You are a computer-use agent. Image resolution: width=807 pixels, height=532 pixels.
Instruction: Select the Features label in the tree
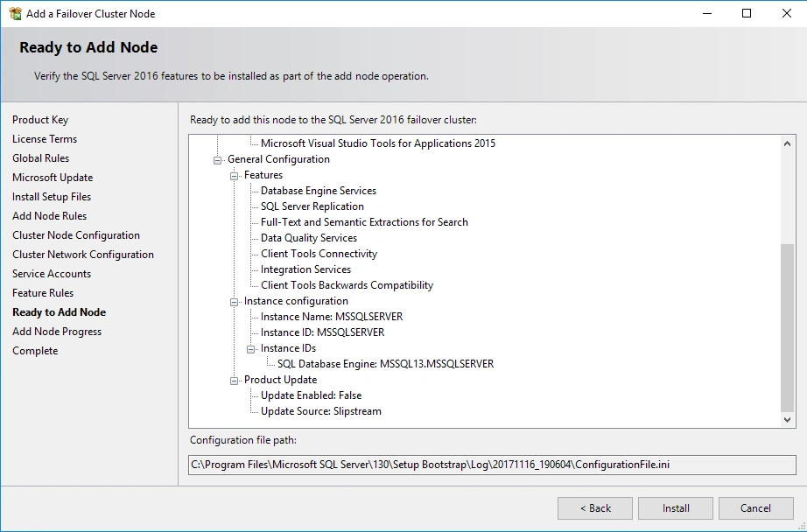click(x=263, y=175)
